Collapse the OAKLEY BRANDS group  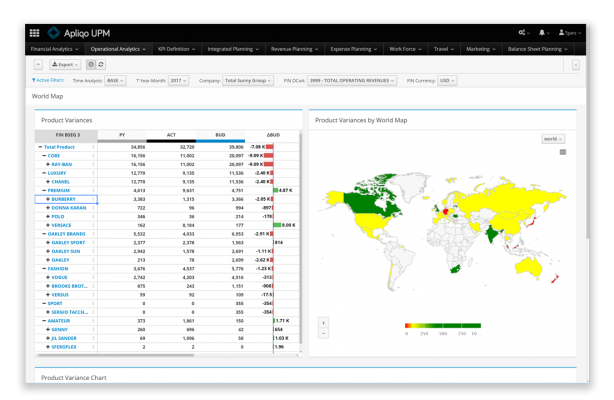pyautogui.click(x=44, y=234)
